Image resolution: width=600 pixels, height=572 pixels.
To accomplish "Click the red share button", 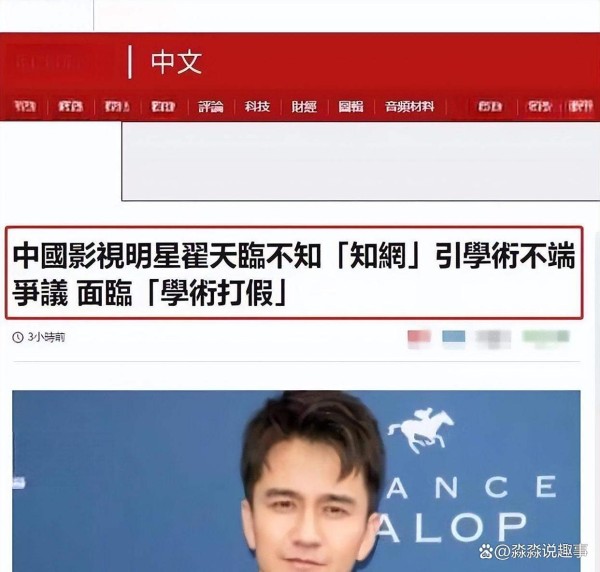I will (419, 337).
